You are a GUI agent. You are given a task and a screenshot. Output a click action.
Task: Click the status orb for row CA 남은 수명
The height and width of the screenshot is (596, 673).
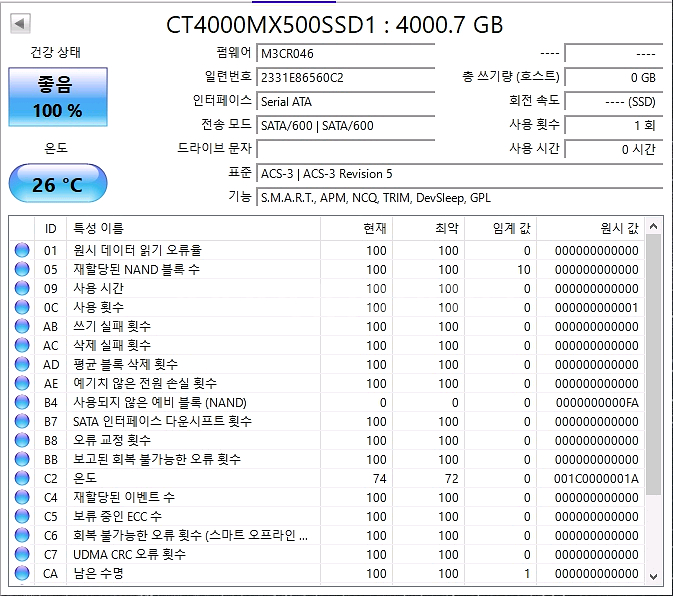pos(22,573)
